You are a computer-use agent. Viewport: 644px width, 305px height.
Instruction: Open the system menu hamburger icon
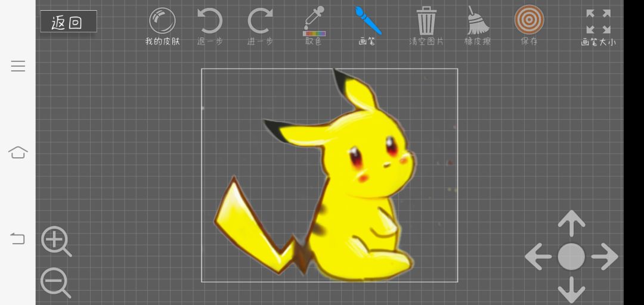pos(18,66)
